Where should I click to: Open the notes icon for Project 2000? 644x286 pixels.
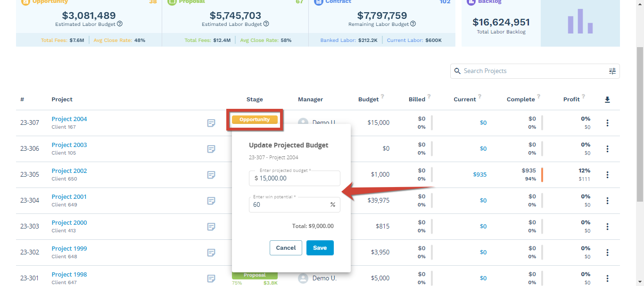coord(211,227)
